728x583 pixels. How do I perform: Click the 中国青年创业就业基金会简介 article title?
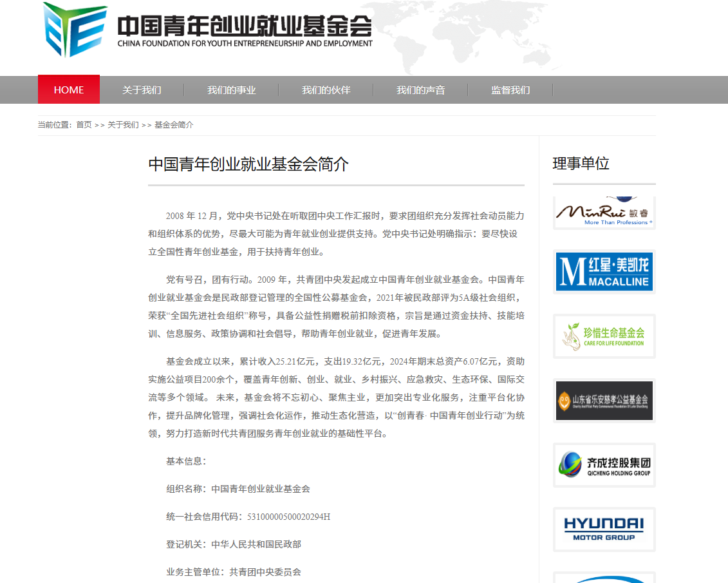coord(248,164)
